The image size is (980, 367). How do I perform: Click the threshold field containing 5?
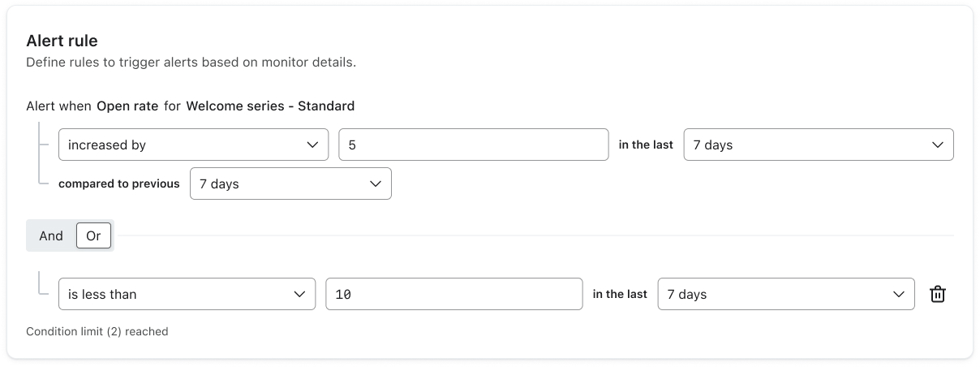pos(473,145)
